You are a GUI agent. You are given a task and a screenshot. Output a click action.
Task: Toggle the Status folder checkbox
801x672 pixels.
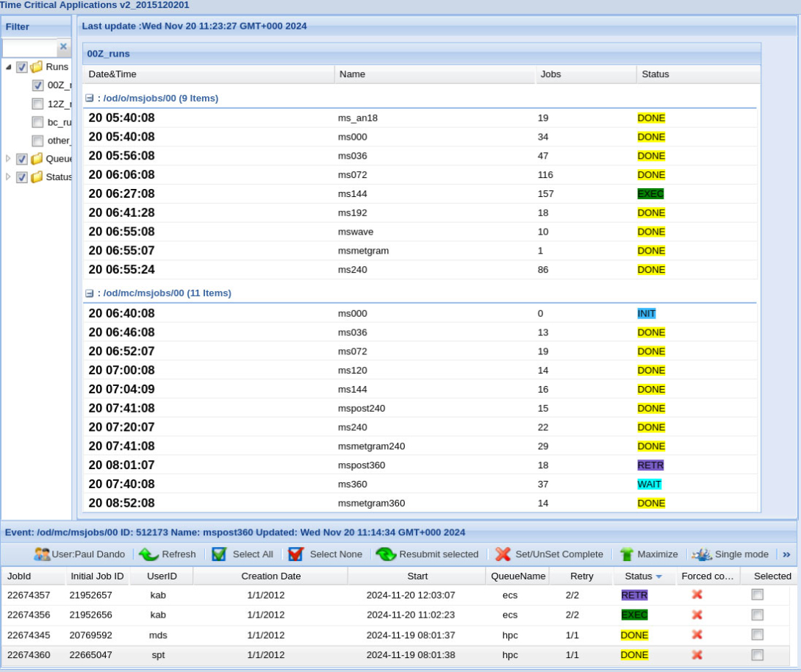coord(22,176)
